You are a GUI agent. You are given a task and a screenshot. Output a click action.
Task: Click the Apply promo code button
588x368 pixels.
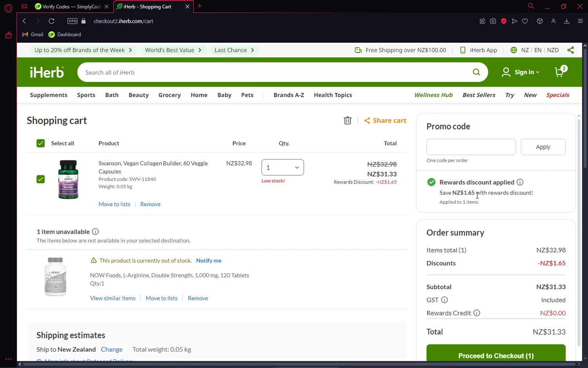[543, 147]
